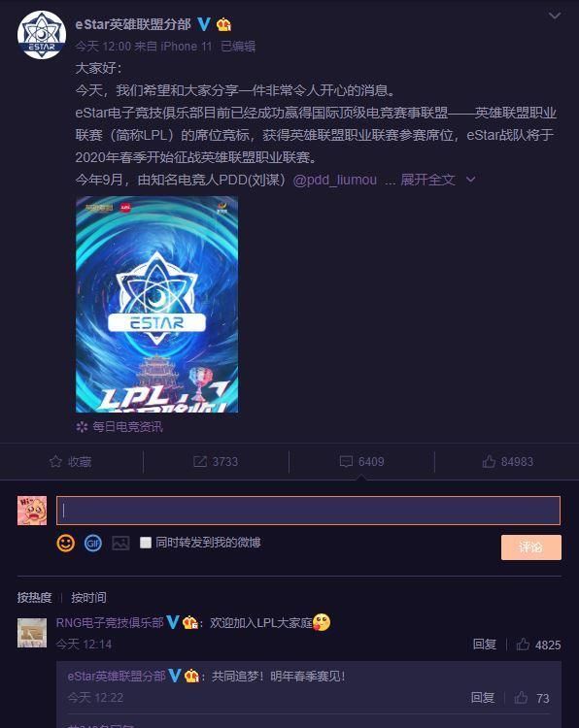Click inside the comment text field
Screen dimensions: 579x728
click(308, 511)
